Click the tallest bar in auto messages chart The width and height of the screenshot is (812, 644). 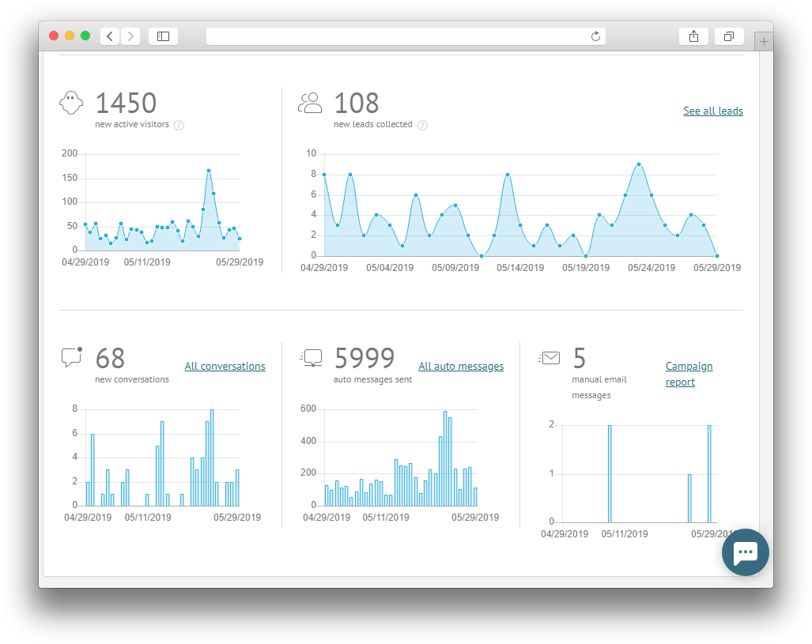coord(445,458)
